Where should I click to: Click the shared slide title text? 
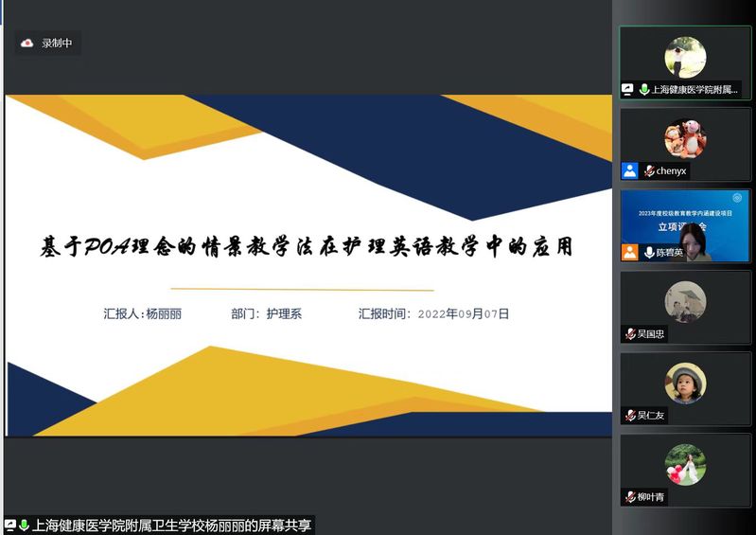point(307,248)
